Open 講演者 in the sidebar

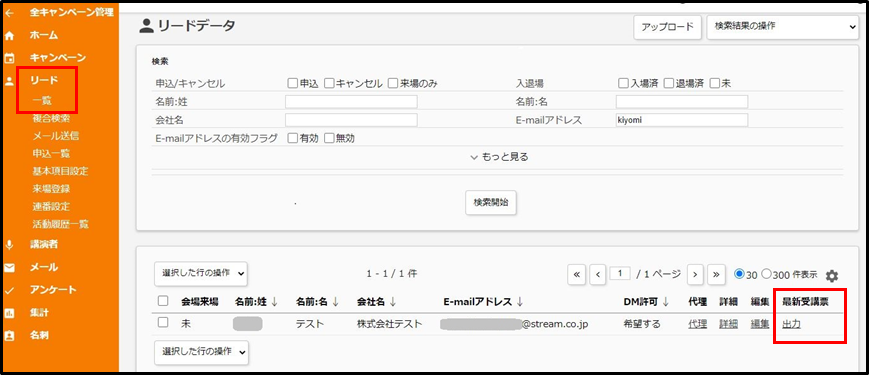click(x=44, y=244)
